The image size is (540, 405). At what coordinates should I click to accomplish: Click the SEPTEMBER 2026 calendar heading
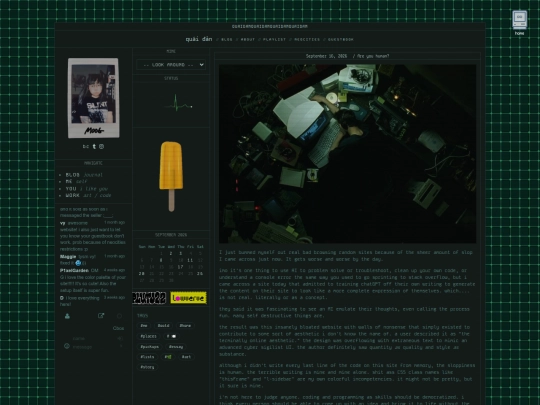(171, 235)
